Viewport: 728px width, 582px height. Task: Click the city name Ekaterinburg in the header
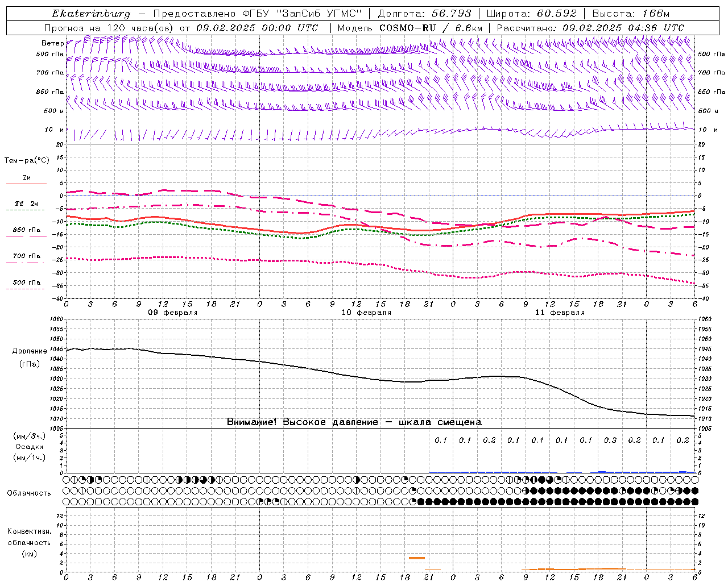click(x=91, y=14)
